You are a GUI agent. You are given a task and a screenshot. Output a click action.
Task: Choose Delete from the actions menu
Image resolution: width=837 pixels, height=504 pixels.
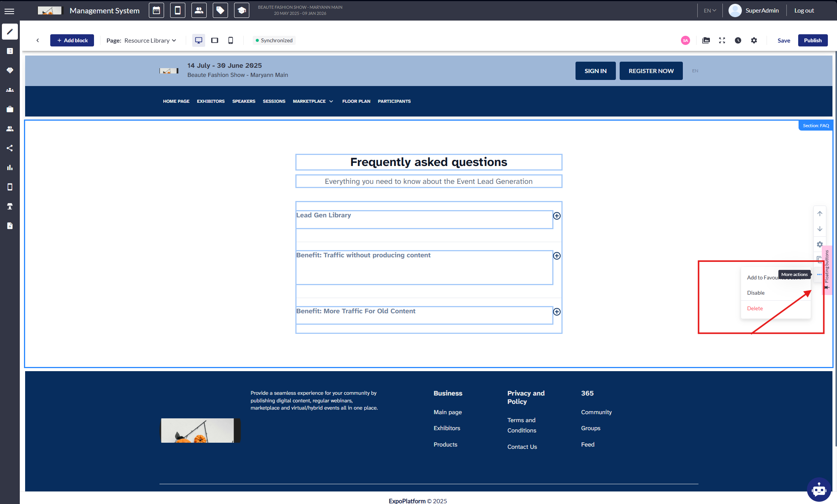[776, 308]
